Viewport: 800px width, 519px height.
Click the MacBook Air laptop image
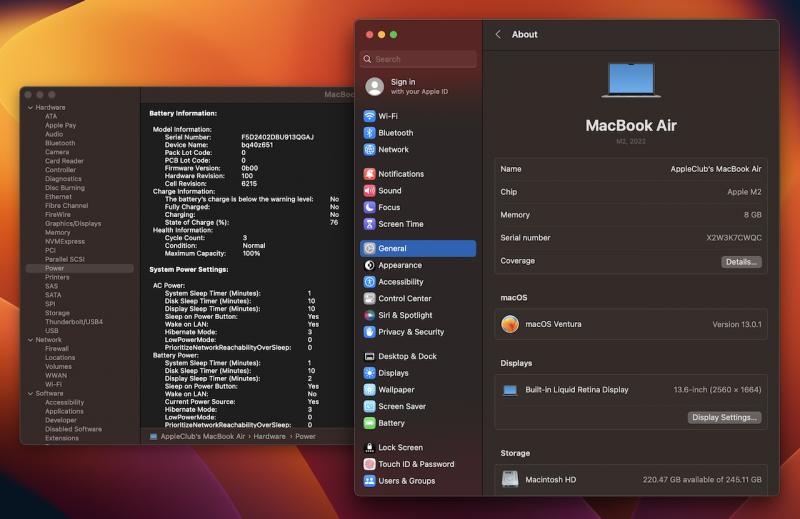pyautogui.click(x=631, y=80)
